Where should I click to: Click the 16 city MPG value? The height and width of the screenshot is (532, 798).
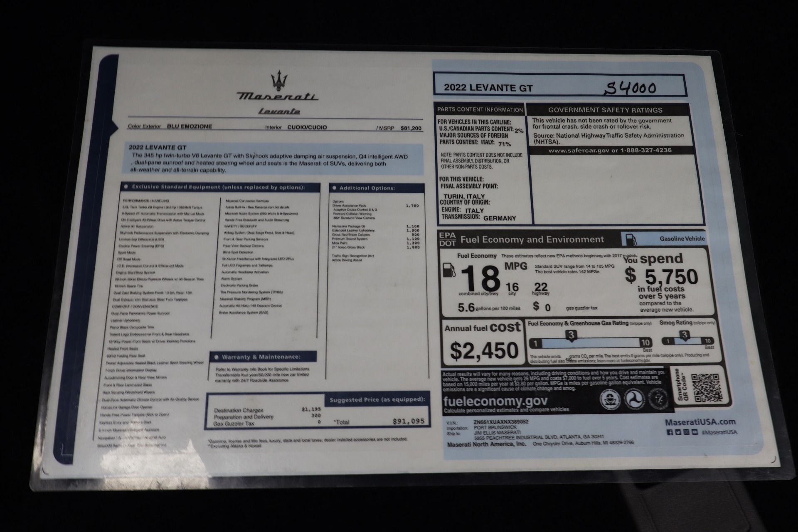click(512, 287)
